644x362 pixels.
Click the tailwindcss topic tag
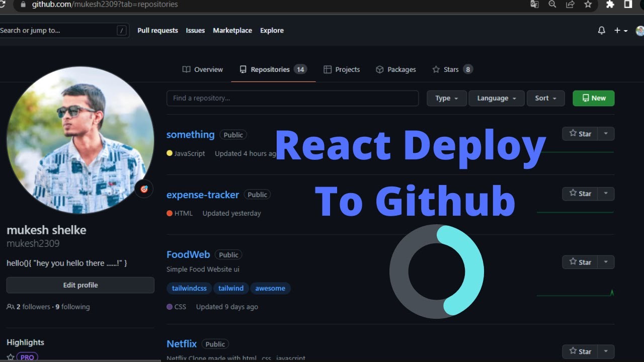pyautogui.click(x=189, y=288)
